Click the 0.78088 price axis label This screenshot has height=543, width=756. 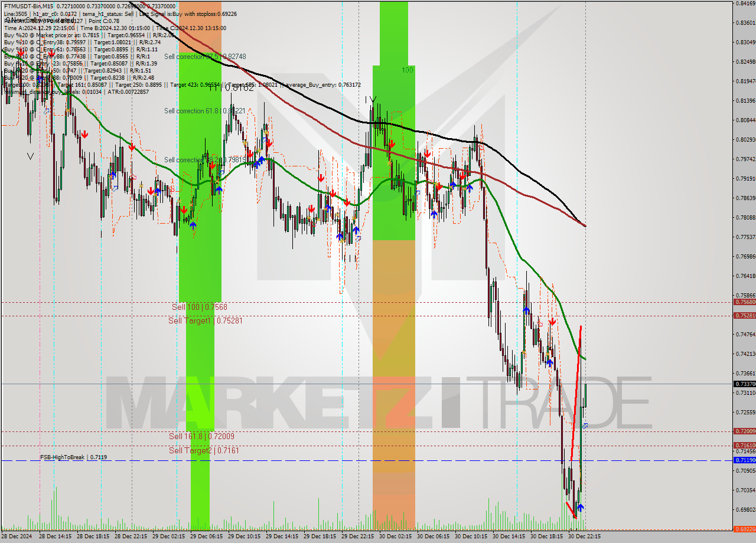[746, 217]
